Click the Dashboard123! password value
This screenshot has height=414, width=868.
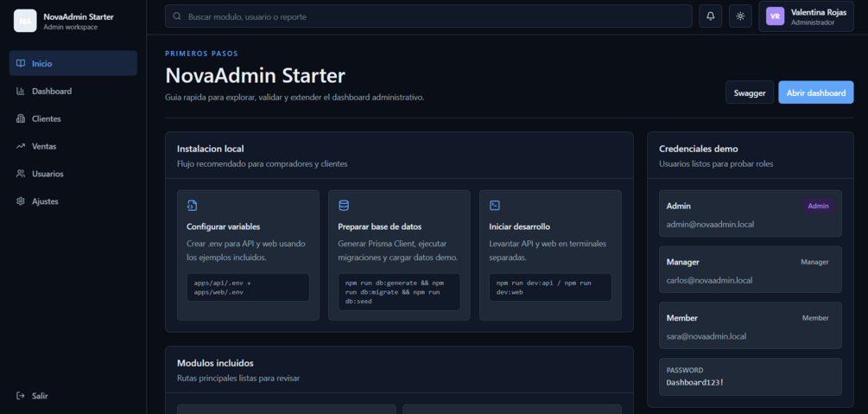coord(694,382)
